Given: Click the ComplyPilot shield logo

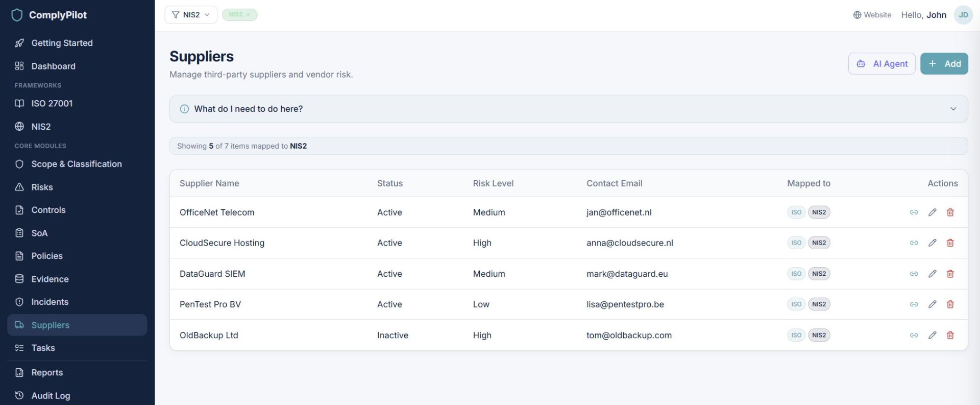Looking at the screenshot, I should pyautogui.click(x=17, y=15).
